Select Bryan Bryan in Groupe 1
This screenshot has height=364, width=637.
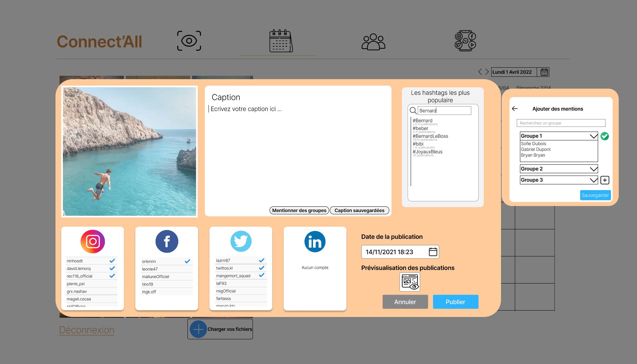533,155
